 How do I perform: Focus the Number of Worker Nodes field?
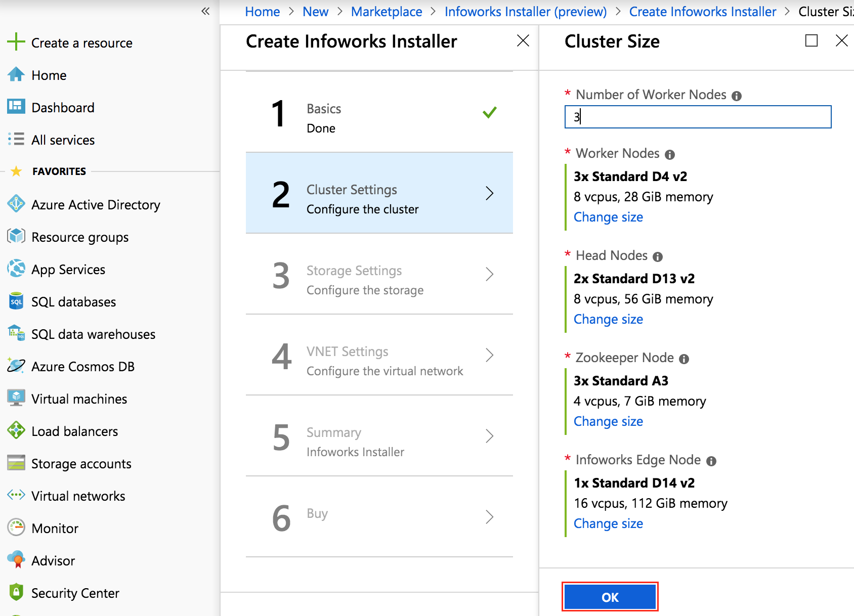tap(698, 117)
